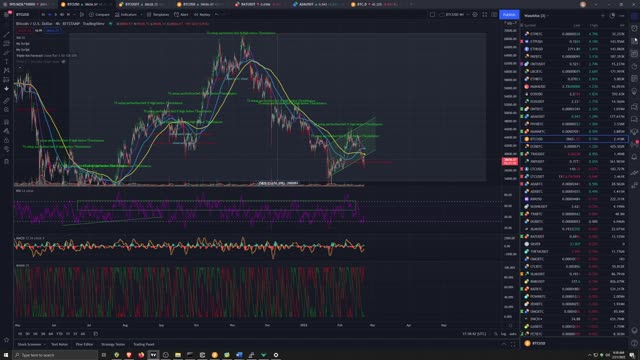Viewport: 640px width, 360px height.
Task: Select the ADAUSDT watchlist row
Action: click(573, 116)
